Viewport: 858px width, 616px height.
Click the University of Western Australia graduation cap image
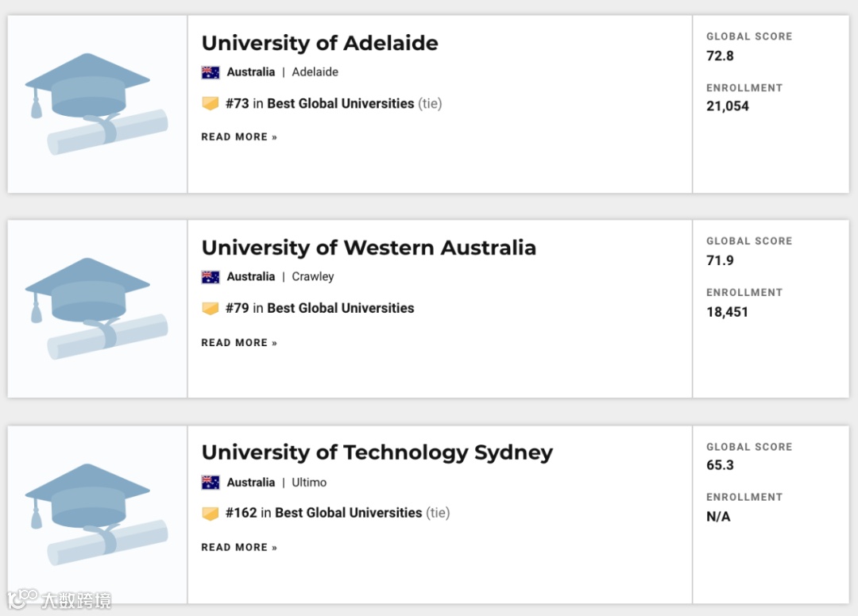point(96,309)
